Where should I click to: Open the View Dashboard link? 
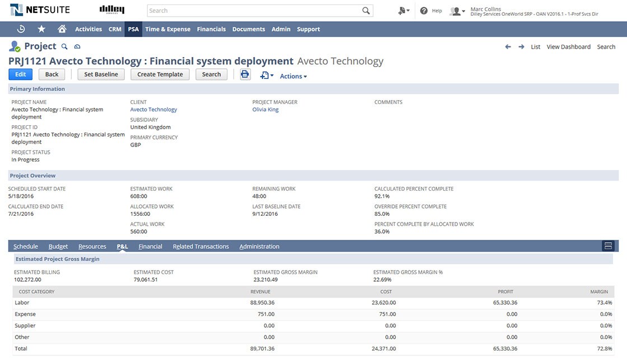point(568,47)
